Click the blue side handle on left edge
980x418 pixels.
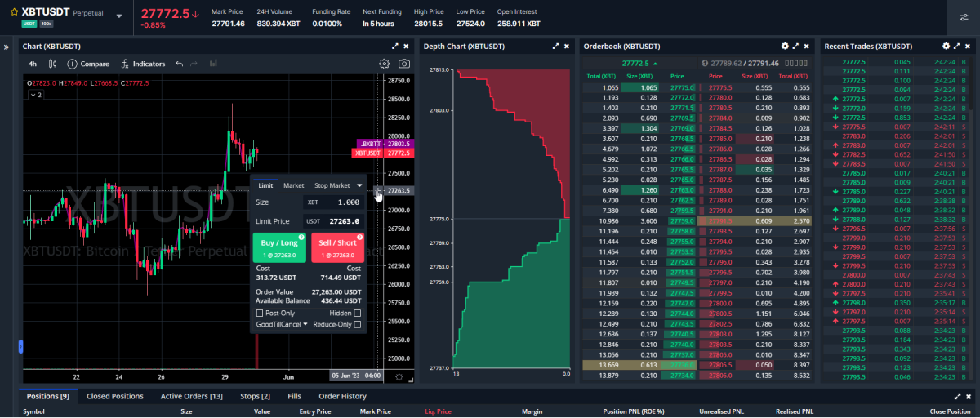pos(20,347)
